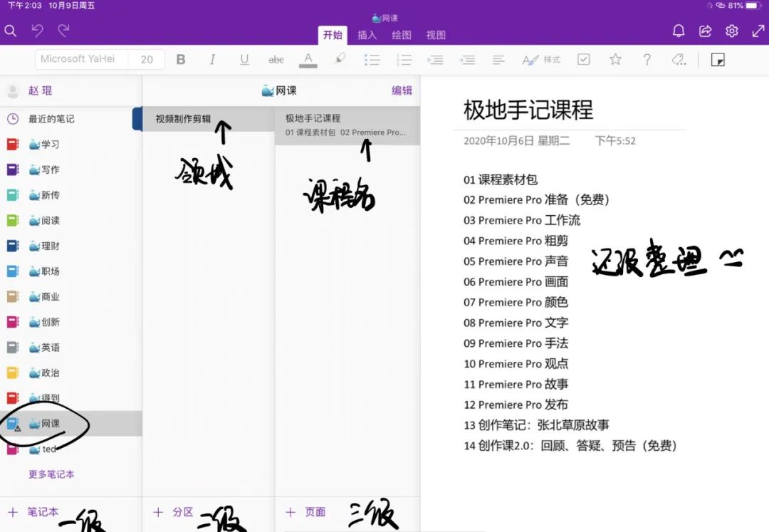Image resolution: width=769 pixels, height=532 pixels.
Task: Open the share options
Action: point(705,31)
